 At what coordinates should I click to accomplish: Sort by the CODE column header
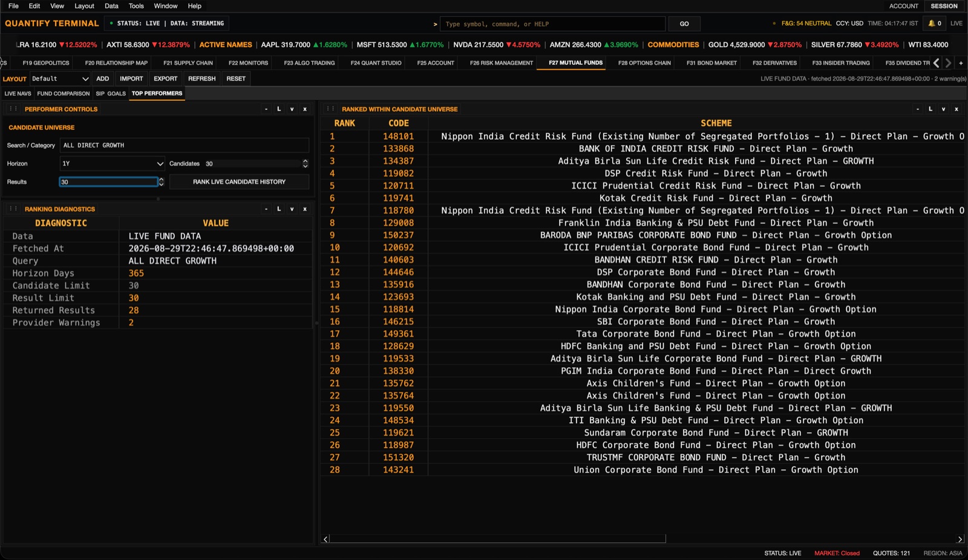399,123
